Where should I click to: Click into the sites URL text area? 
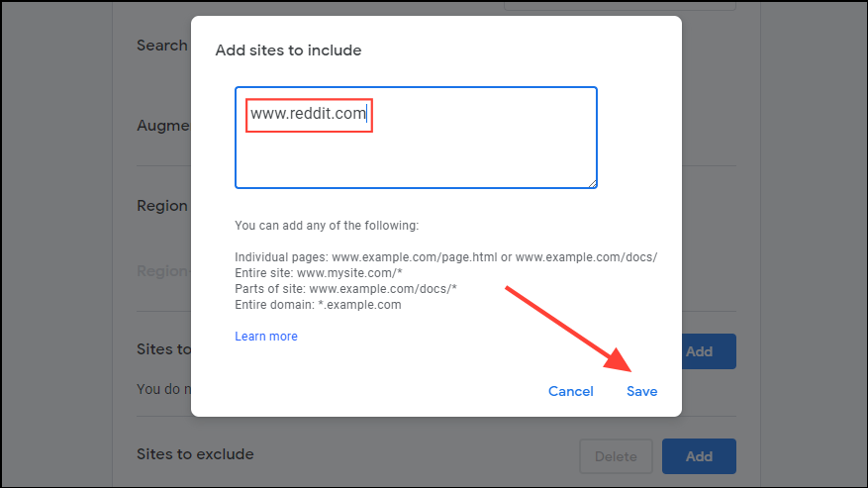(x=416, y=138)
